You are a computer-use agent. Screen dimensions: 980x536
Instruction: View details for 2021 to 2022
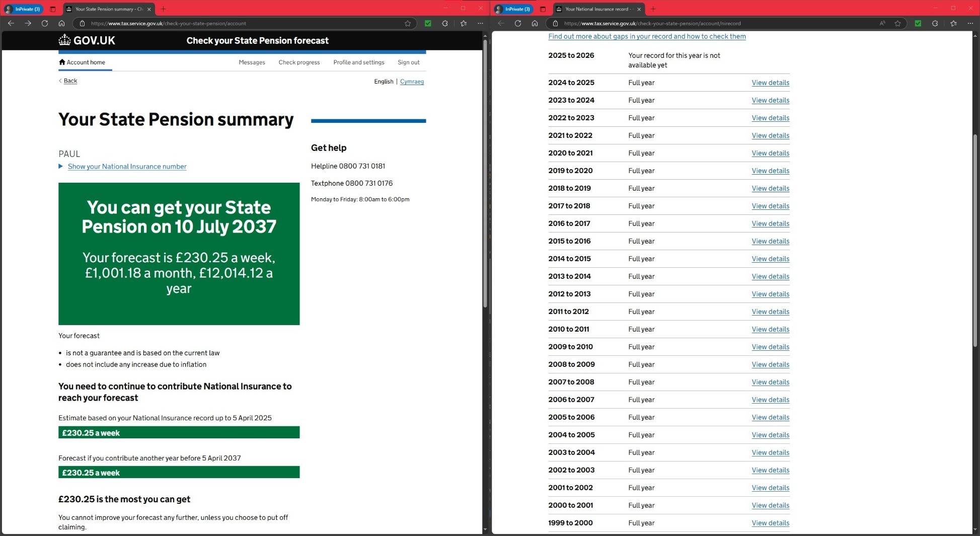[770, 135]
